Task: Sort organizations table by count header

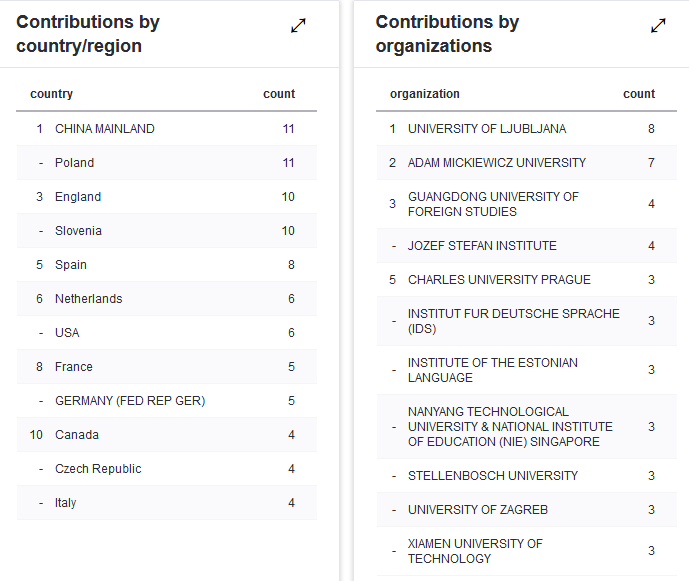Action: coord(639,94)
